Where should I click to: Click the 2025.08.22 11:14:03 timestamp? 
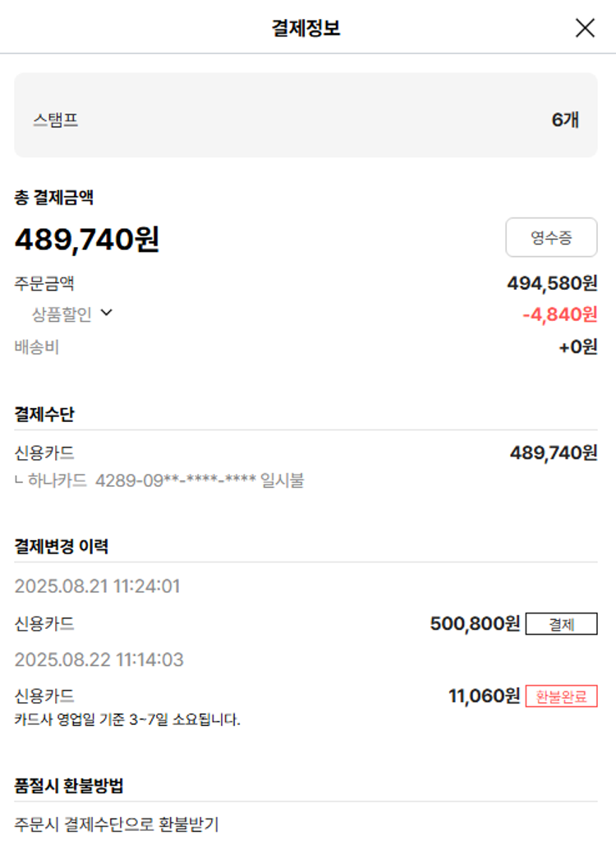tap(99, 659)
